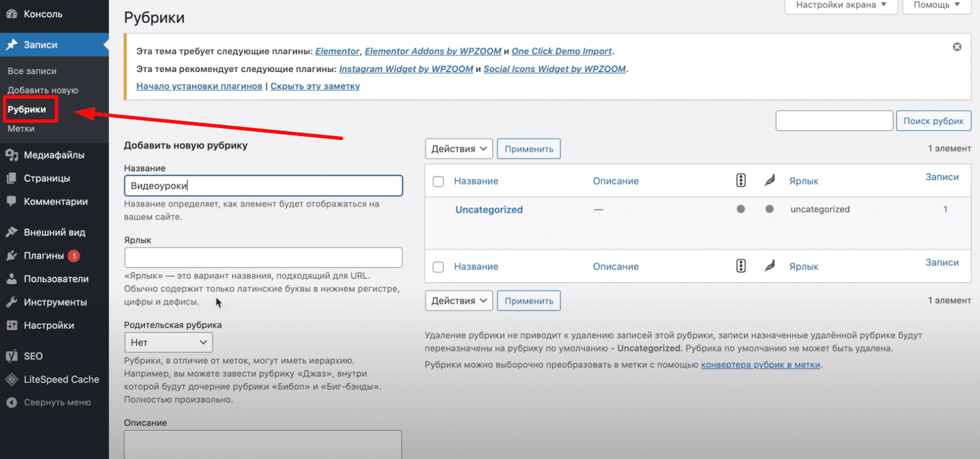The image size is (980, 459).
Task: Click Скрыть эту заметку link
Action: [x=315, y=86]
